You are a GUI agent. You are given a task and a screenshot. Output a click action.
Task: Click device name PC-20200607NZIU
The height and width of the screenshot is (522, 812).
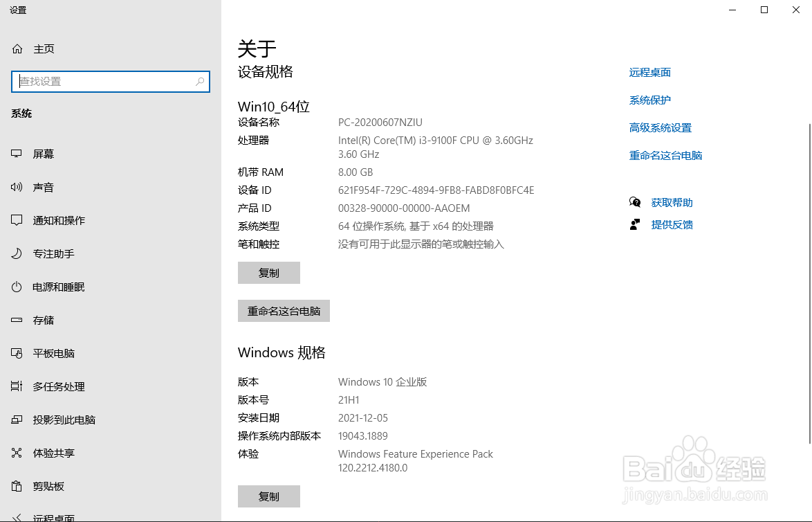pos(380,123)
